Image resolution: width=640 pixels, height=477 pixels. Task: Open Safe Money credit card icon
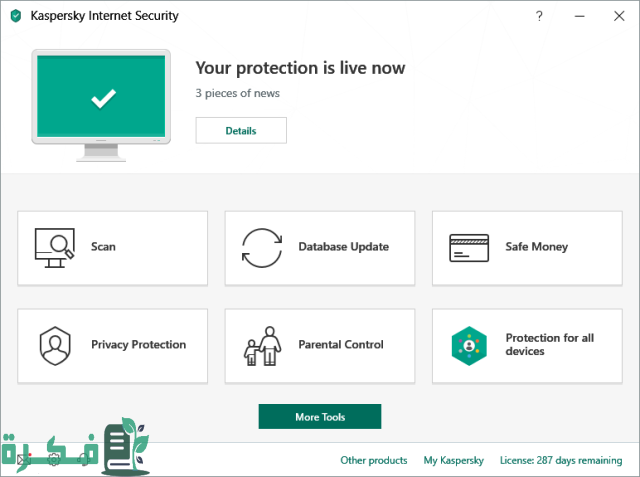point(468,246)
